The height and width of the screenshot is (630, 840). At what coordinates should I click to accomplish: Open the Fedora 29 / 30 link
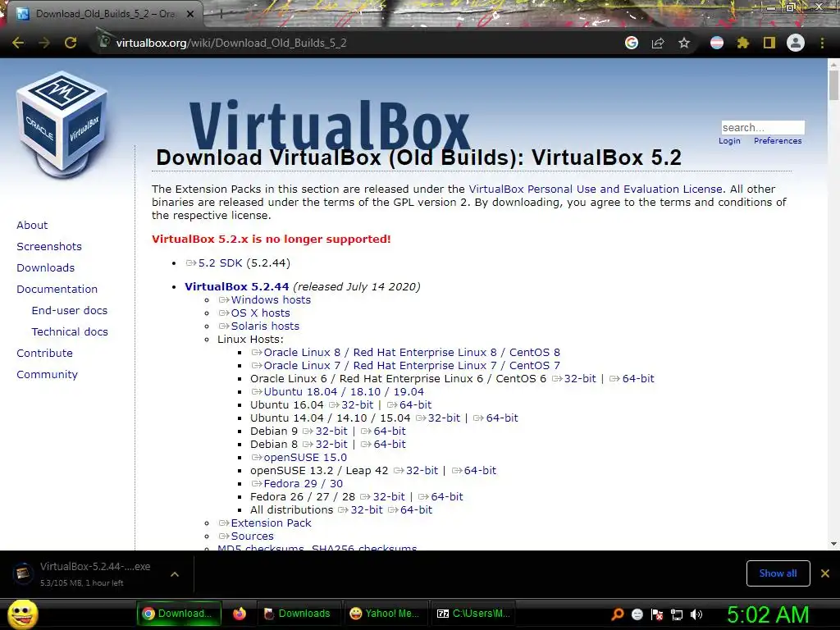pyautogui.click(x=303, y=484)
